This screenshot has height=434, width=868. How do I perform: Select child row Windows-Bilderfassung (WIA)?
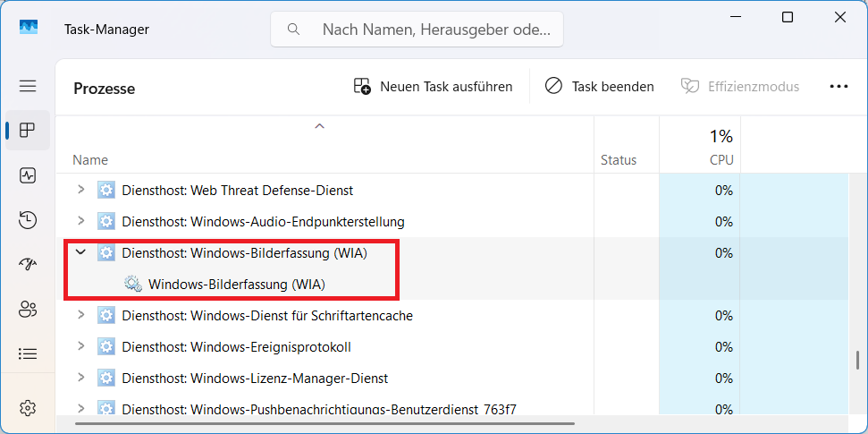pos(236,285)
